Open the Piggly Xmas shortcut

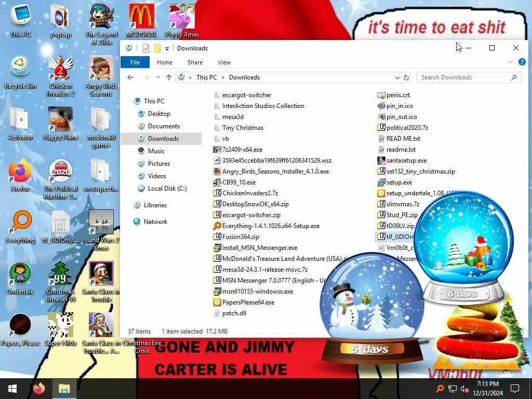(182, 20)
